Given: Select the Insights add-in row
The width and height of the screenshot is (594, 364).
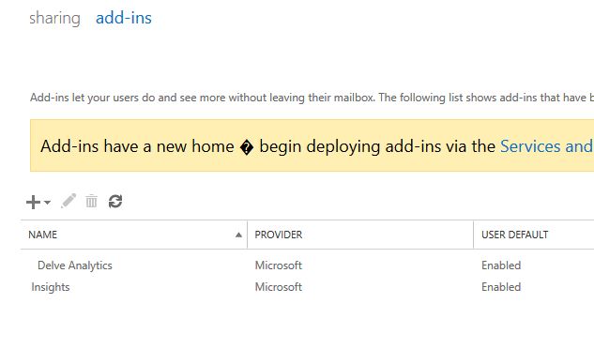Looking at the screenshot, I should tap(307, 287).
